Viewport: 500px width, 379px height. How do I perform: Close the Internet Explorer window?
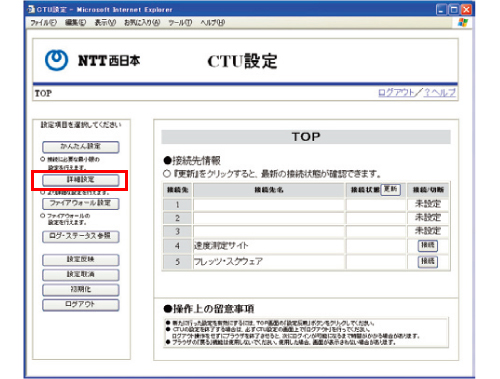(x=466, y=10)
